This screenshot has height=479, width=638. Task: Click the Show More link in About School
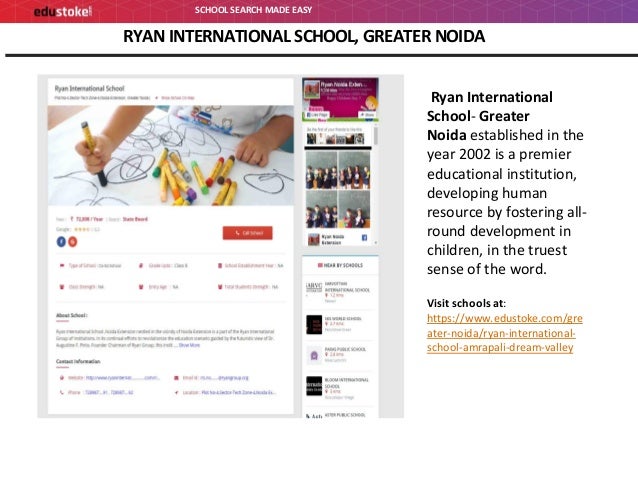(189, 345)
